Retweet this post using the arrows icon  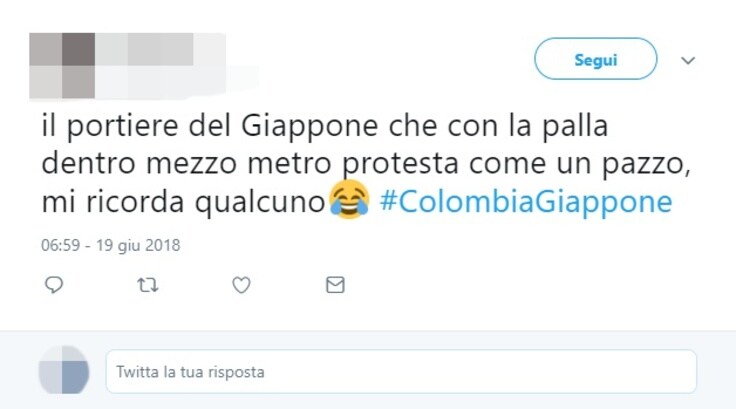pos(147,285)
